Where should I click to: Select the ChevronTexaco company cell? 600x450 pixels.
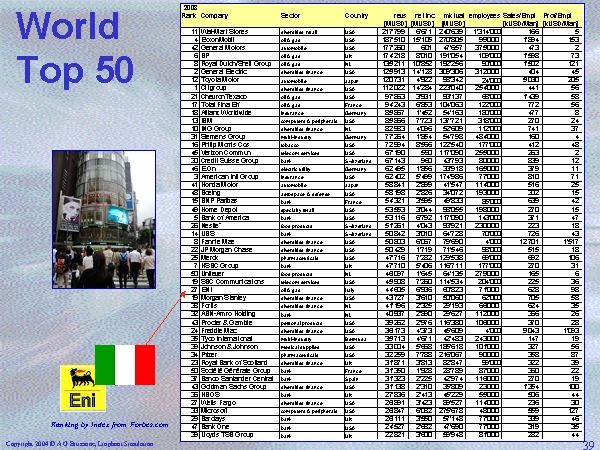point(240,96)
